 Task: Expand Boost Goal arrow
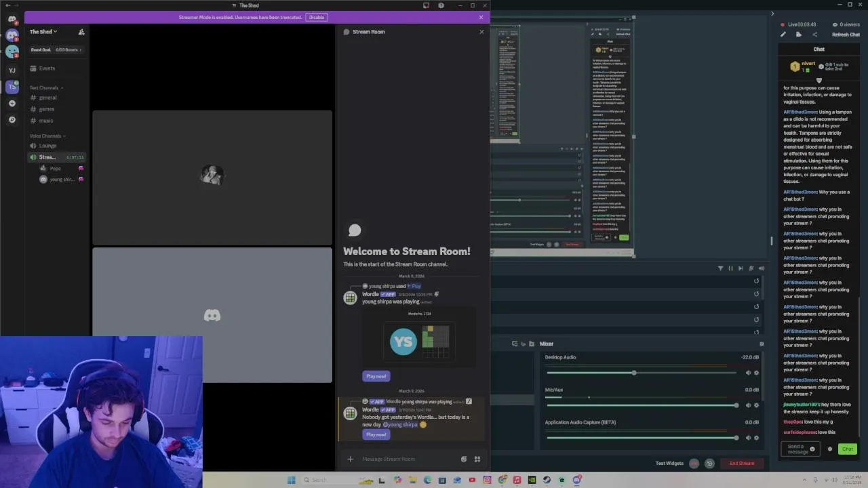pos(80,49)
